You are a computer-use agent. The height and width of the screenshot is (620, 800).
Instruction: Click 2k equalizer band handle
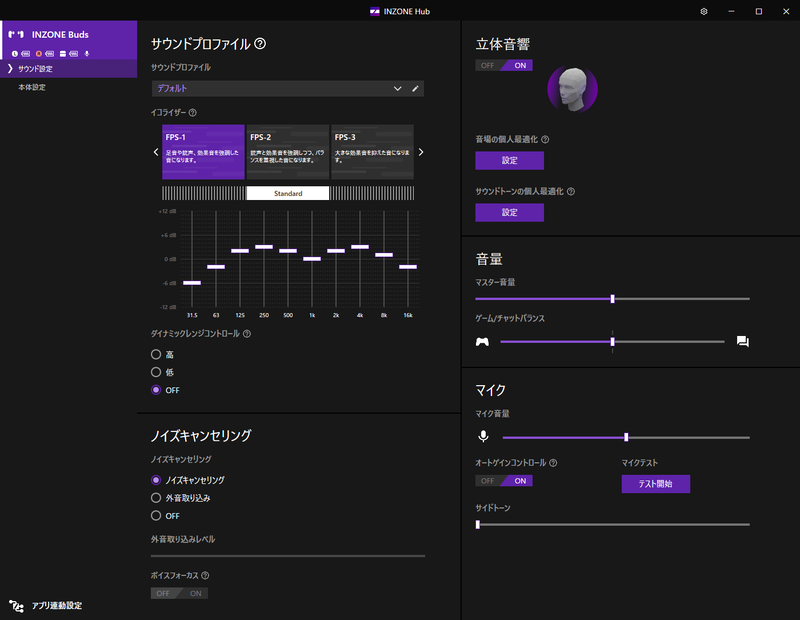pyautogui.click(x=336, y=251)
